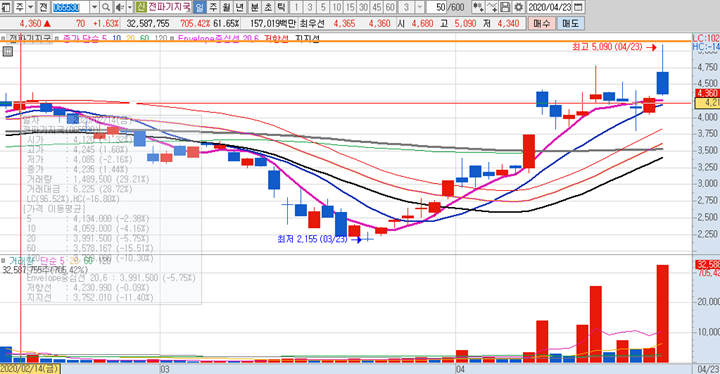Edit the date field 2020/04/23
The height and width of the screenshot is (374, 720).
[550, 7]
